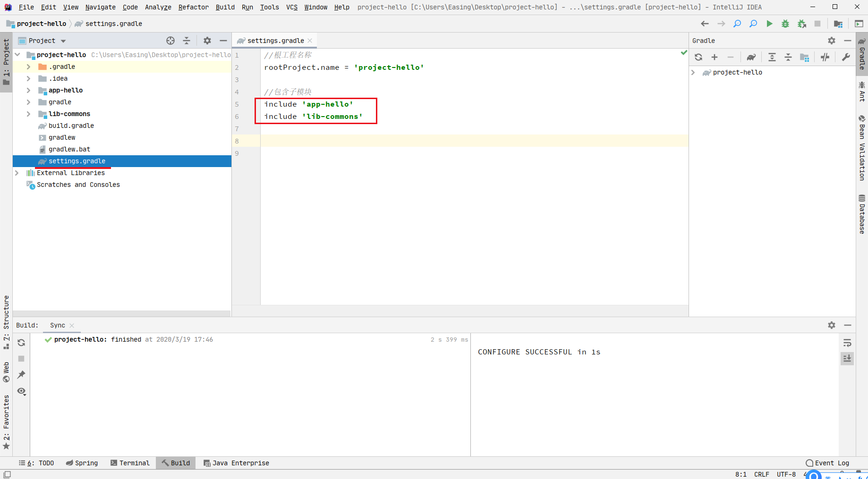Expand the .idea folder
The height and width of the screenshot is (479, 868).
[28, 78]
